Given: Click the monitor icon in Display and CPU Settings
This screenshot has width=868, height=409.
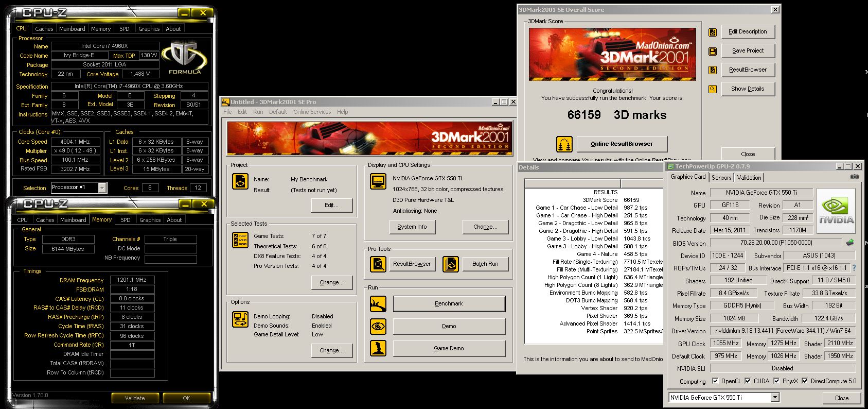Looking at the screenshot, I should (x=378, y=181).
